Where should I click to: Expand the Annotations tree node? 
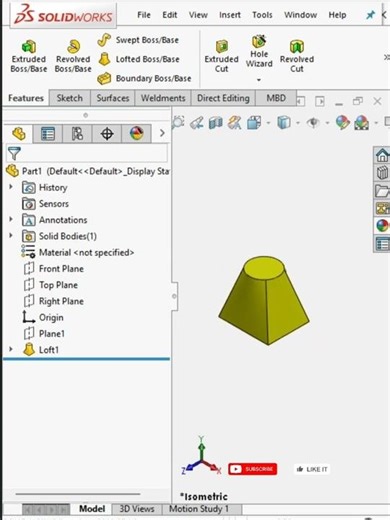pyautogui.click(x=11, y=219)
